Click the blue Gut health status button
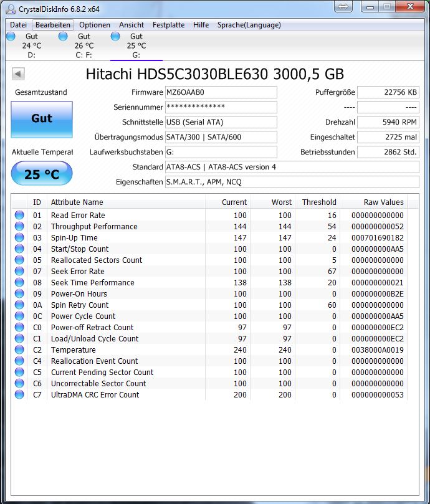 (42, 120)
